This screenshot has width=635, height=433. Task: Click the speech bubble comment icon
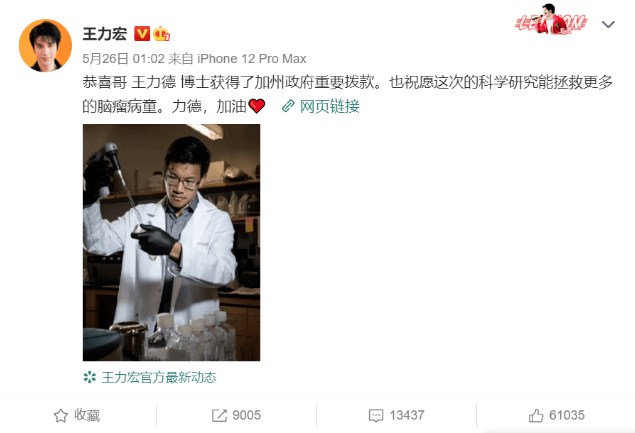(376, 416)
